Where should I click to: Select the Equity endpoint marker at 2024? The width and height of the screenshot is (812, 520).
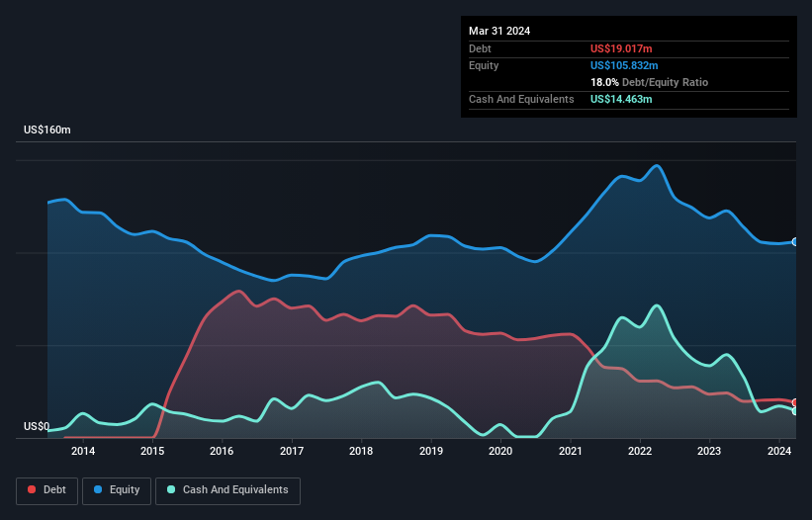795,242
